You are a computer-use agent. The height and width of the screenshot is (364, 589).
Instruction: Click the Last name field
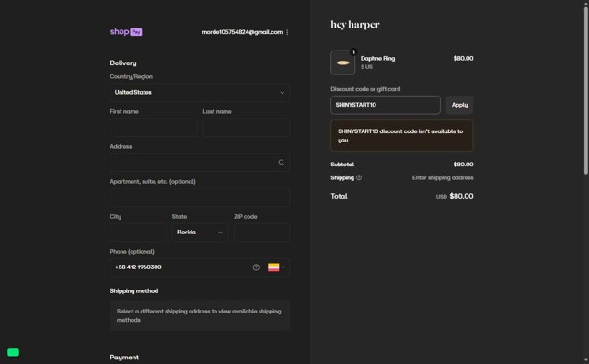[247, 127]
